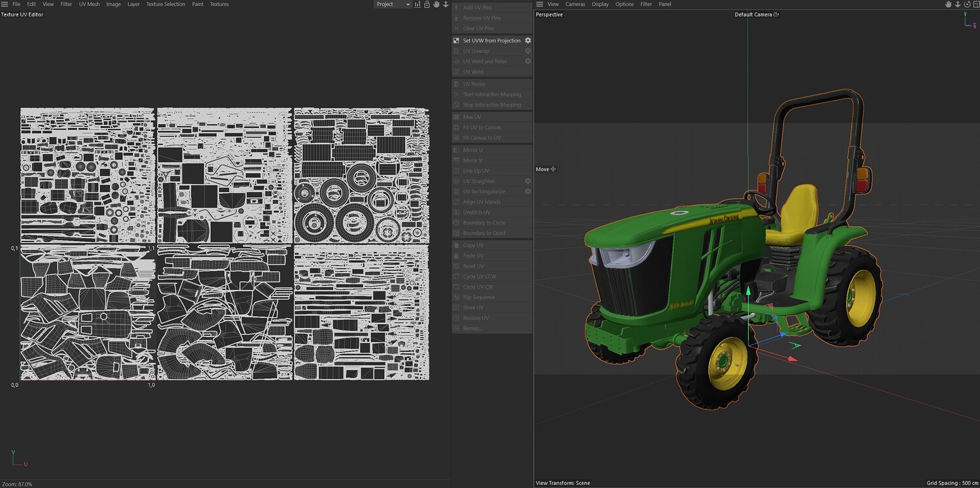This screenshot has height=488, width=980.
Task: Open the Texture Selection menu
Action: pyautogui.click(x=166, y=4)
